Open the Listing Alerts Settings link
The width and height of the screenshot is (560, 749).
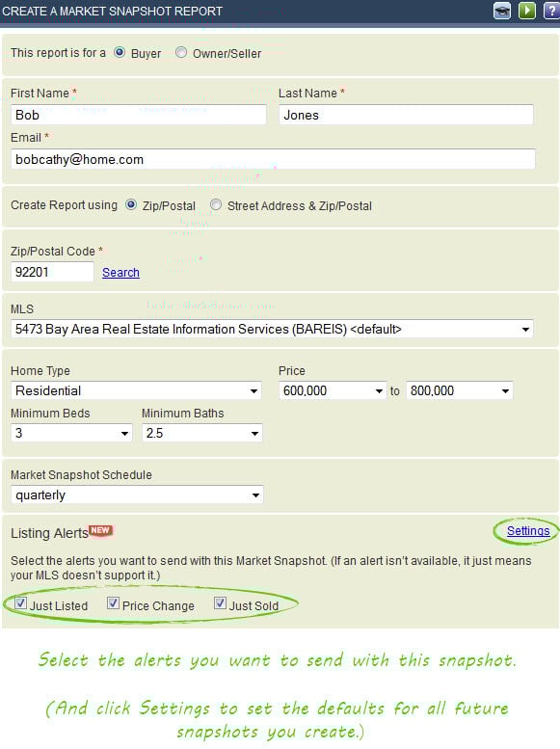click(x=528, y=531)
